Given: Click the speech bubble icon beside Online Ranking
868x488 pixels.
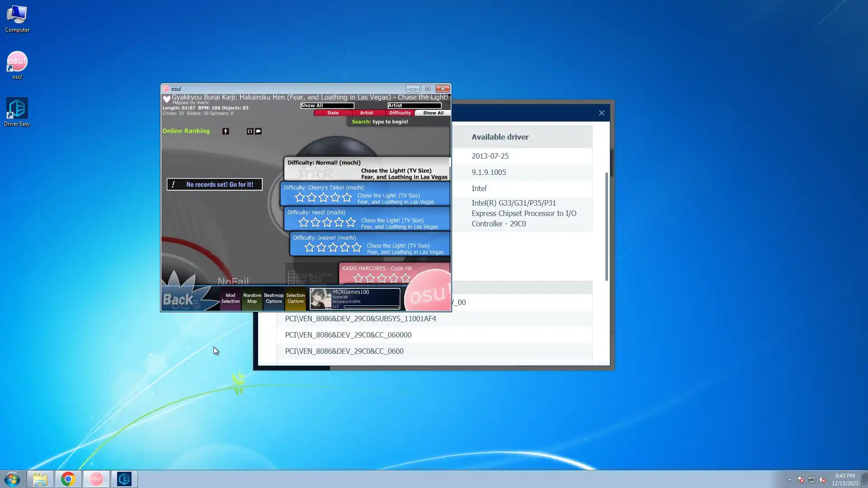Looking at the screenshot, I should [258, 131].
